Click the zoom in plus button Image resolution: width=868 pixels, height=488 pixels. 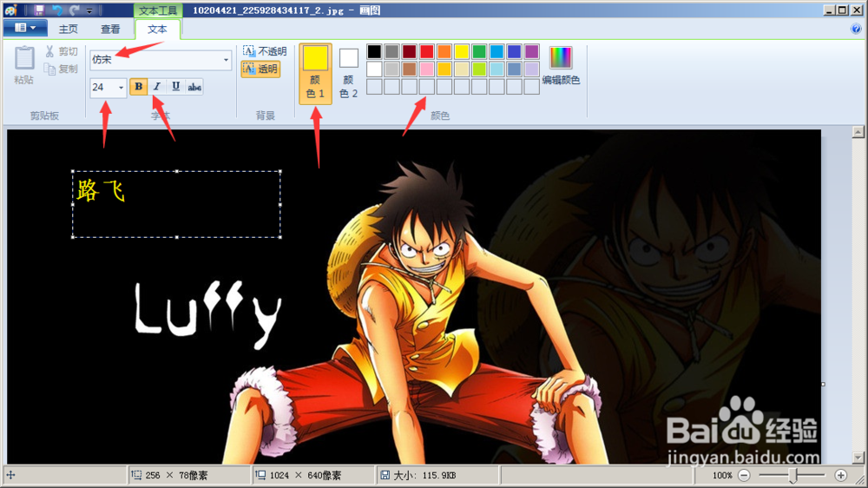tap(841, 475)
